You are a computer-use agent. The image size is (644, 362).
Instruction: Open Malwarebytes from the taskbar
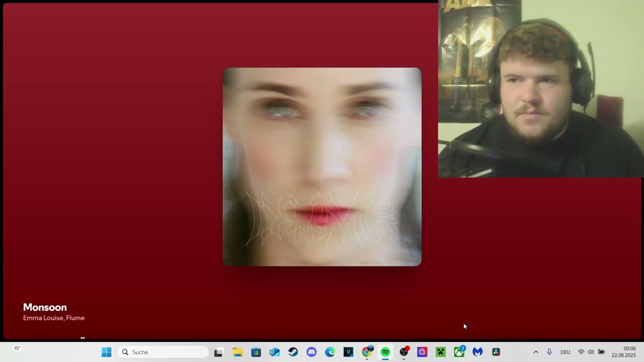coord(477,352)
